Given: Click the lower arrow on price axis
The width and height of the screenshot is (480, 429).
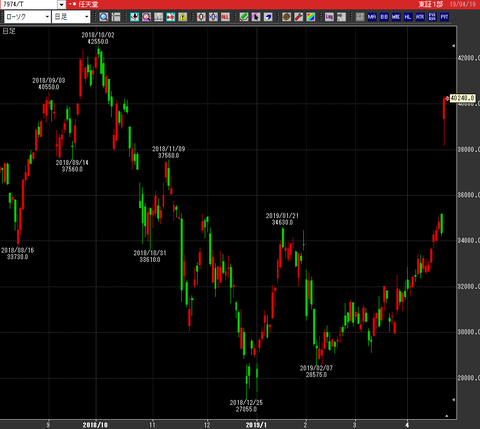Looking at the screenshot, I should click(453, 399).
